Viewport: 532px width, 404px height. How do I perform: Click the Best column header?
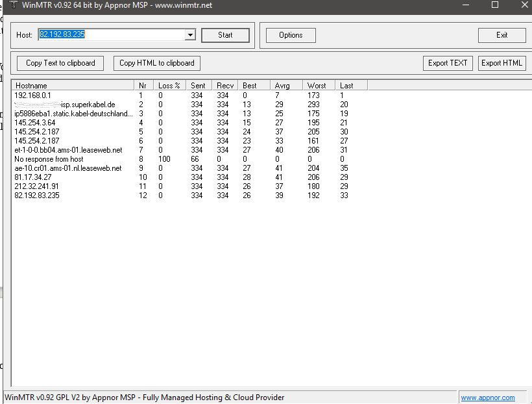click(254, 86)
